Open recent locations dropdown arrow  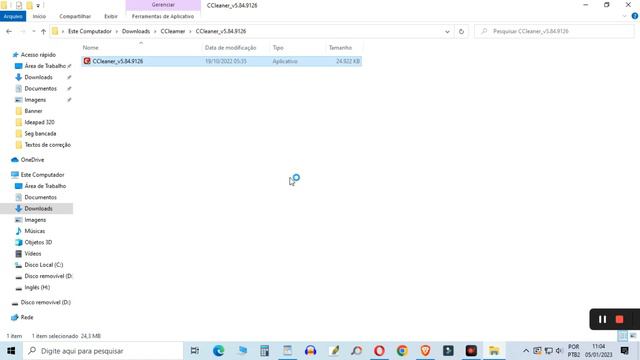coord(33,31)
